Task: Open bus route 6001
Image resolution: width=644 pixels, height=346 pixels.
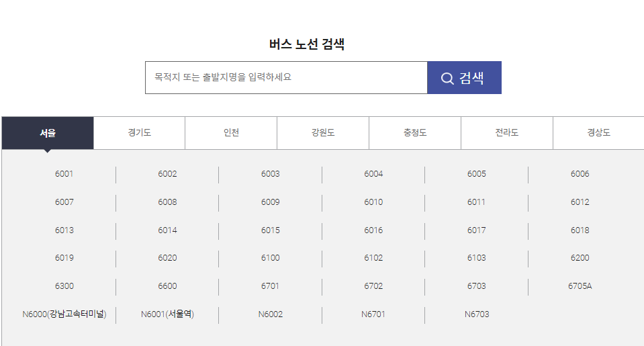Action: [x=64, y=174]
